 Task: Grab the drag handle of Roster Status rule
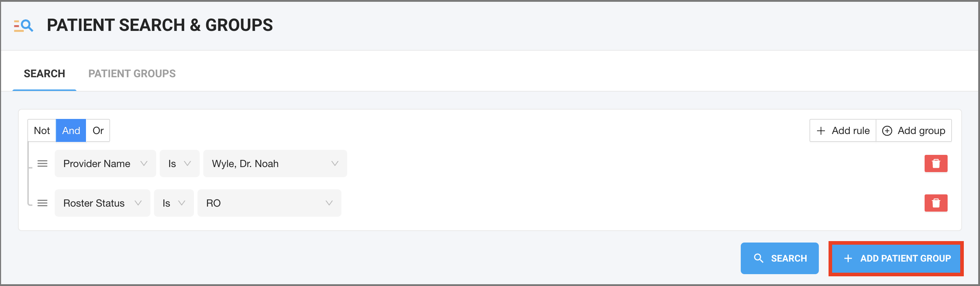(42, 203)
